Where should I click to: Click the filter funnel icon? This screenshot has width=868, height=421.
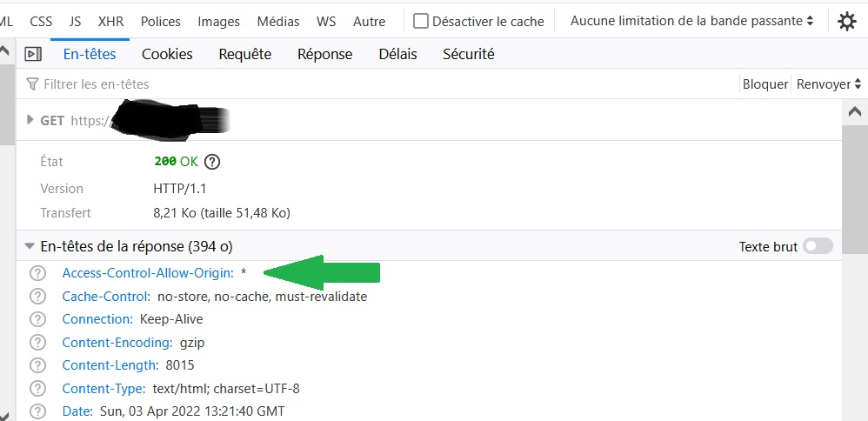tap(33, 84)
